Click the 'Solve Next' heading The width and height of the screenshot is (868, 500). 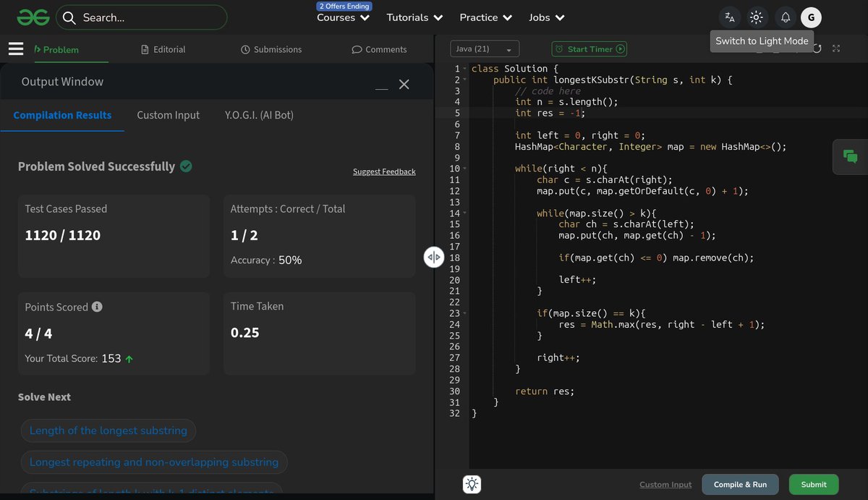pos(44,397)
